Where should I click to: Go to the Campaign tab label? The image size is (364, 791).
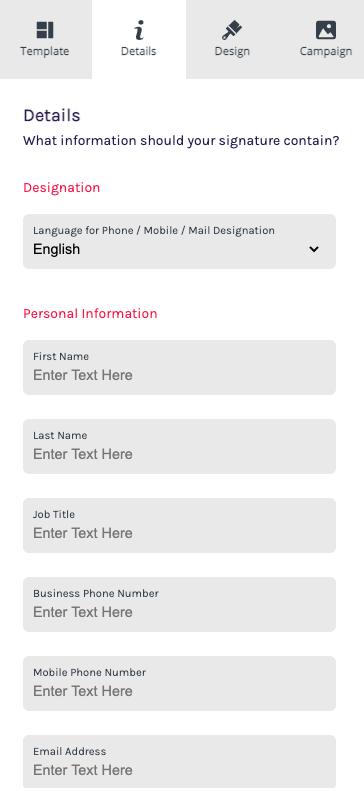326,51
